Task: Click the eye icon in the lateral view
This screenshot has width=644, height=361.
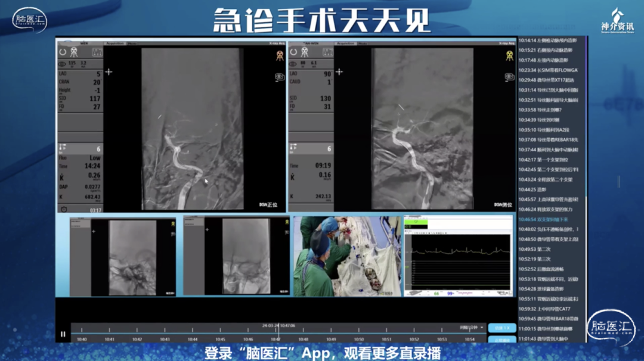Action: pyautogui.click(x=510, y=77)
